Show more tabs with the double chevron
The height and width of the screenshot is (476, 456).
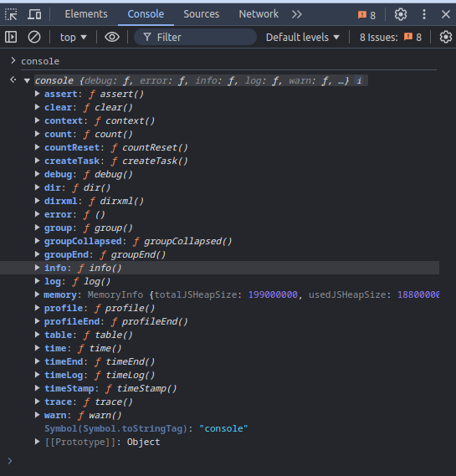[x=297, y=14]
